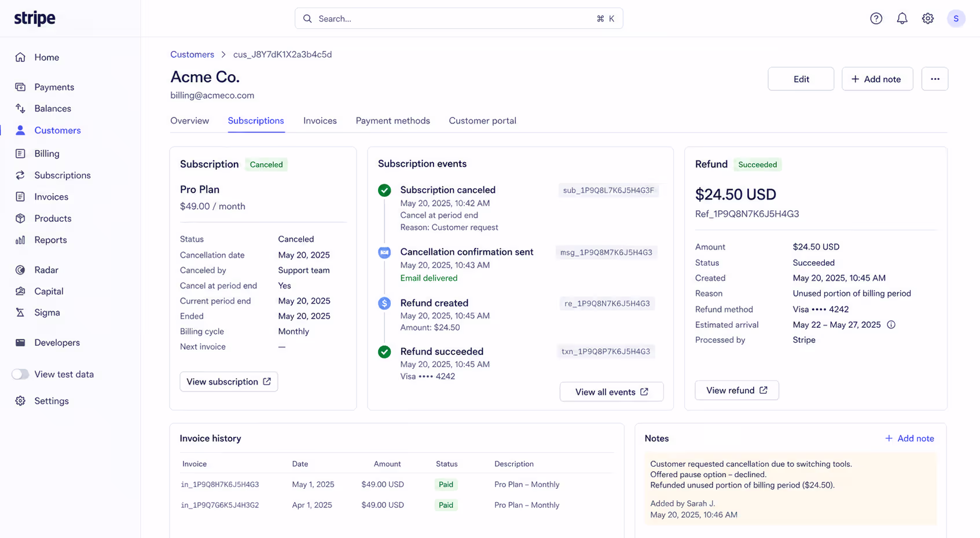Switch to the Overview tab
Viewport: 980px width, 538px height.
point(189,120)
